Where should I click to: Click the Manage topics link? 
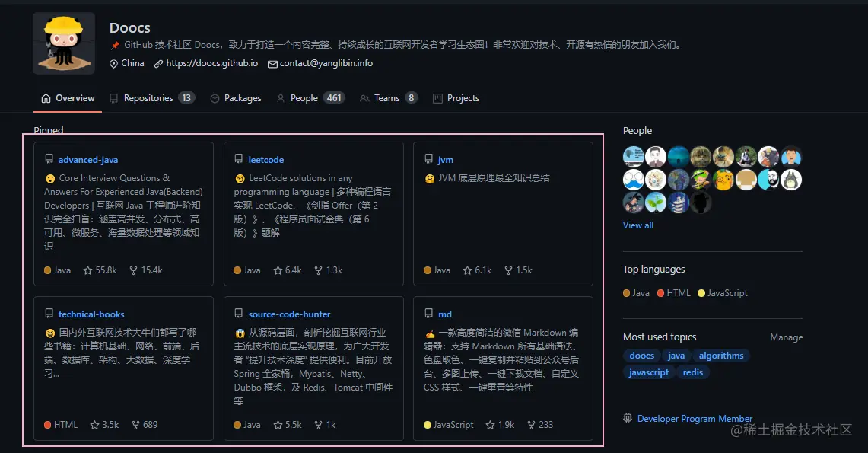pos(786,337)
